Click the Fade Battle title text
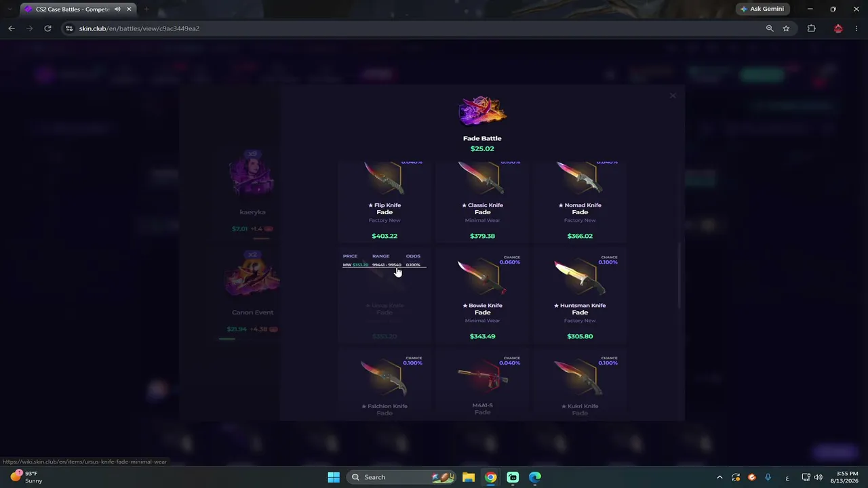 (x=482, y=138)
